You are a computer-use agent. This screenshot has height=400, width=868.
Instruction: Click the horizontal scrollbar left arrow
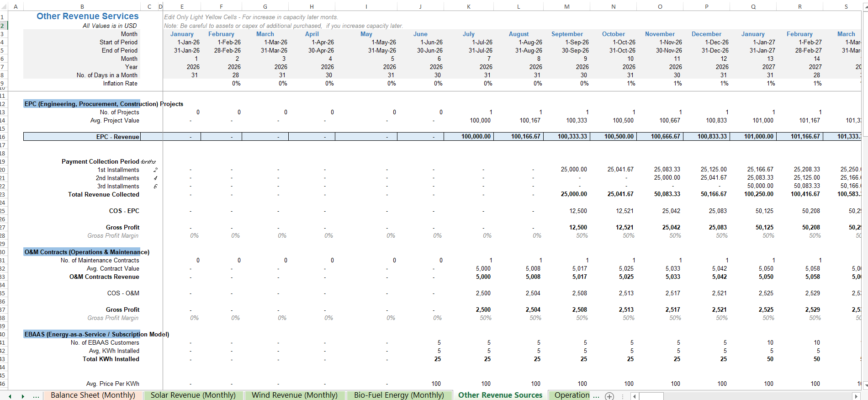pyautogui.click(x=635, y=396)
